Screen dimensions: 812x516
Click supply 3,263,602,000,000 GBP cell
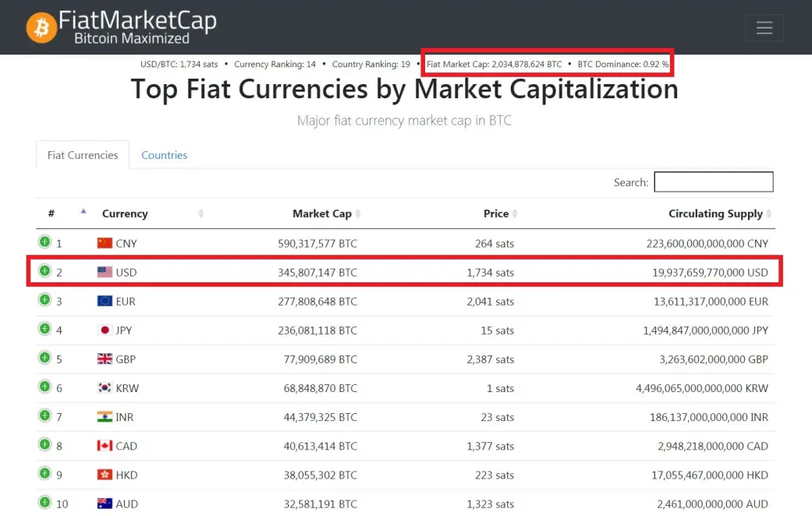point(714,359)
